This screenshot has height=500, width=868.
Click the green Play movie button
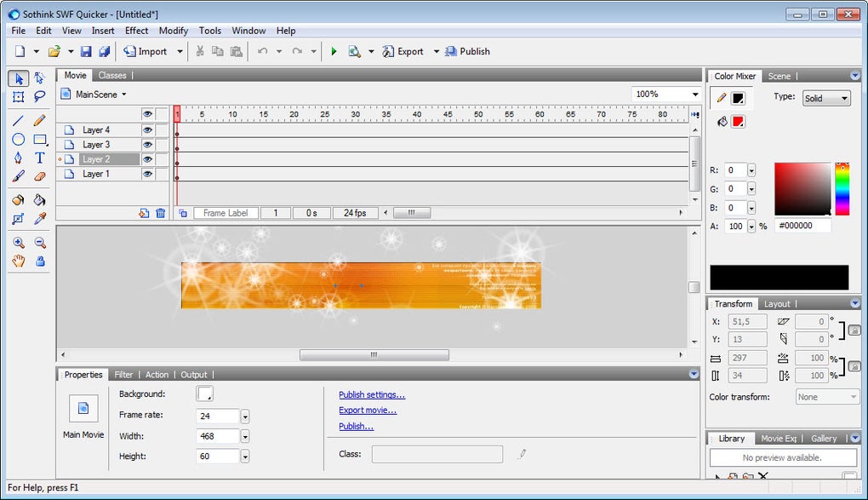(x=334, y=51)
